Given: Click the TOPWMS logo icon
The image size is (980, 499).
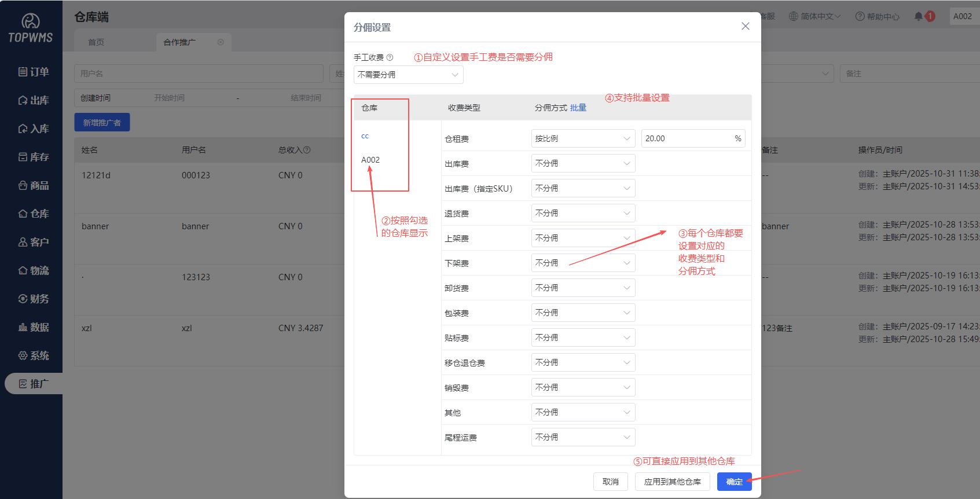Looking at the screenshot, I should [x=31, y=22].
